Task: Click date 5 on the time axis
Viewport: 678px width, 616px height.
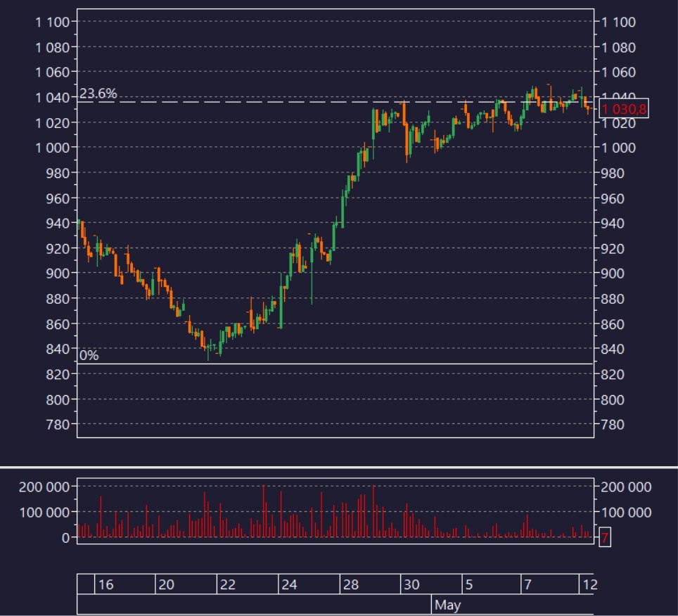Action: click(469, 585)
